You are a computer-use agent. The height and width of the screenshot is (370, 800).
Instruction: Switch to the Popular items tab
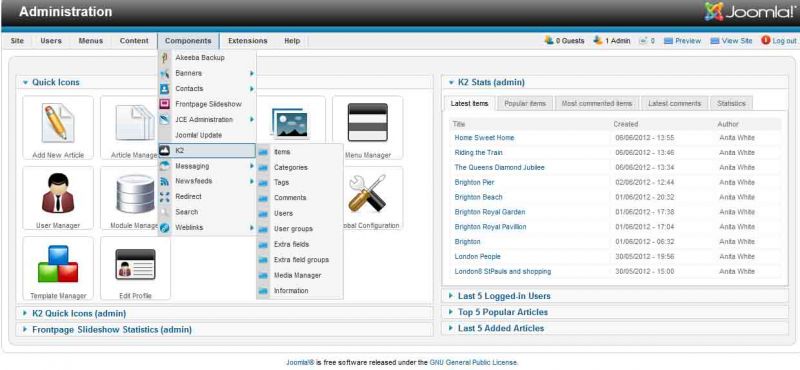pyautogui.click(x=524, y=104)
